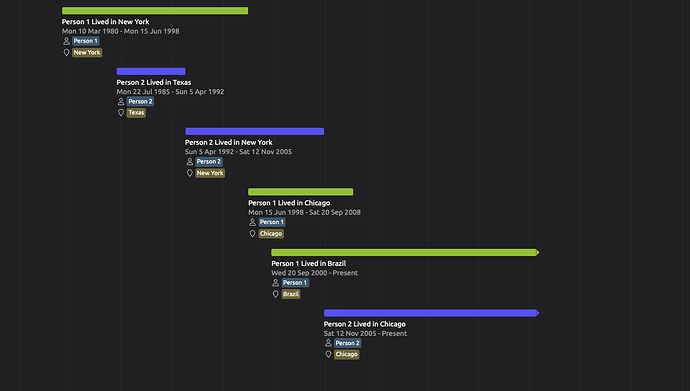Image resolution: width=690 pixels, height=391 pixels.
Task: Click the purple bar for Person 2 Lived in Chicago
Action: point(432,313)
